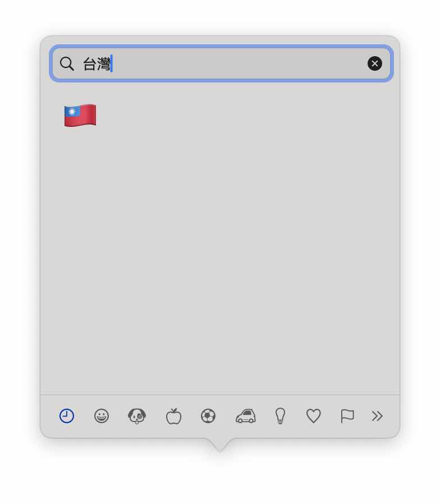Expand viewer with the double chevron icon
Viewport: 440px width, 504px height.
pos(377,416)
